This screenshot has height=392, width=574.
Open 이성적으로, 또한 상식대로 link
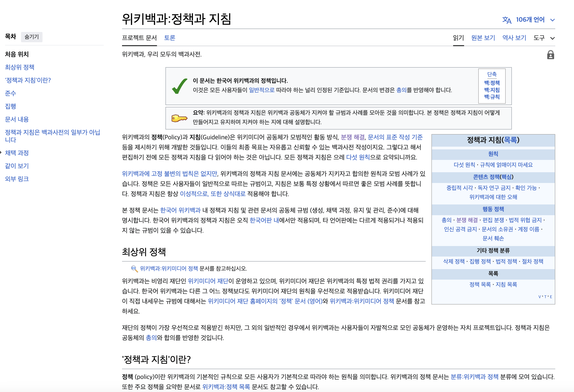(x=213, y=194)
